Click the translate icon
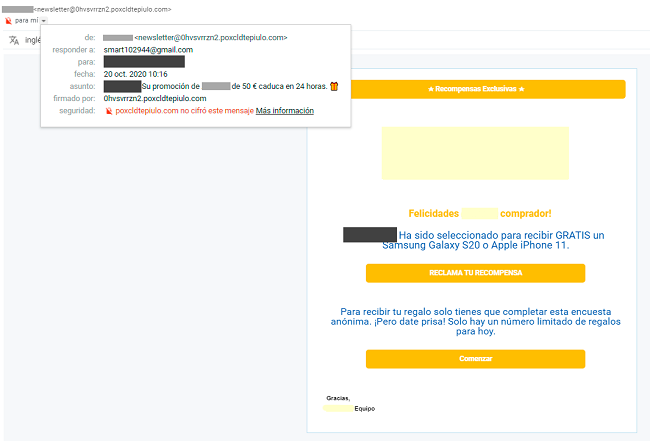The width and height of the screenshot is (650, 441). (13, 40)
